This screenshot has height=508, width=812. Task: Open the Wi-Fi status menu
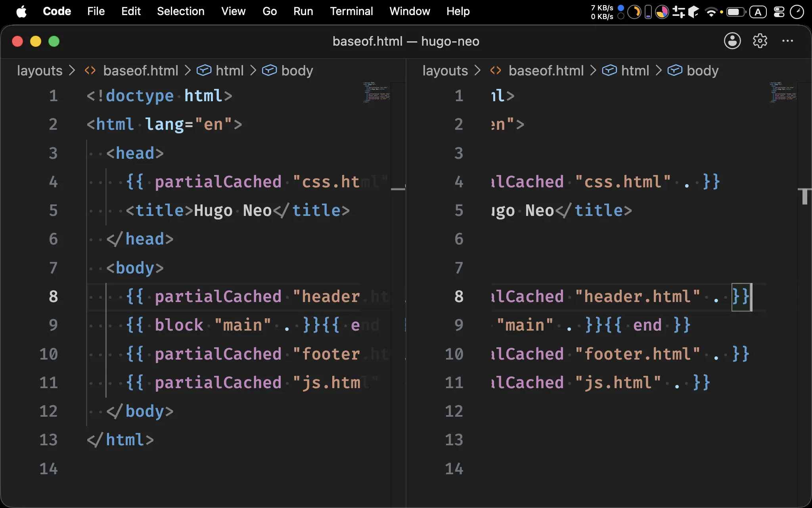[711, 12]
